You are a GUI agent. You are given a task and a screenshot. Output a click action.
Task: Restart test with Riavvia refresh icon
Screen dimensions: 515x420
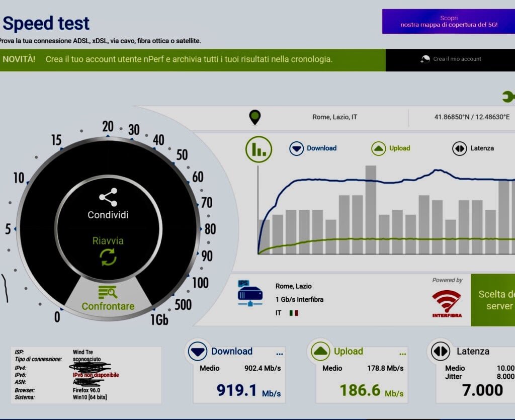pyautogui.click(x=108, y=257)
